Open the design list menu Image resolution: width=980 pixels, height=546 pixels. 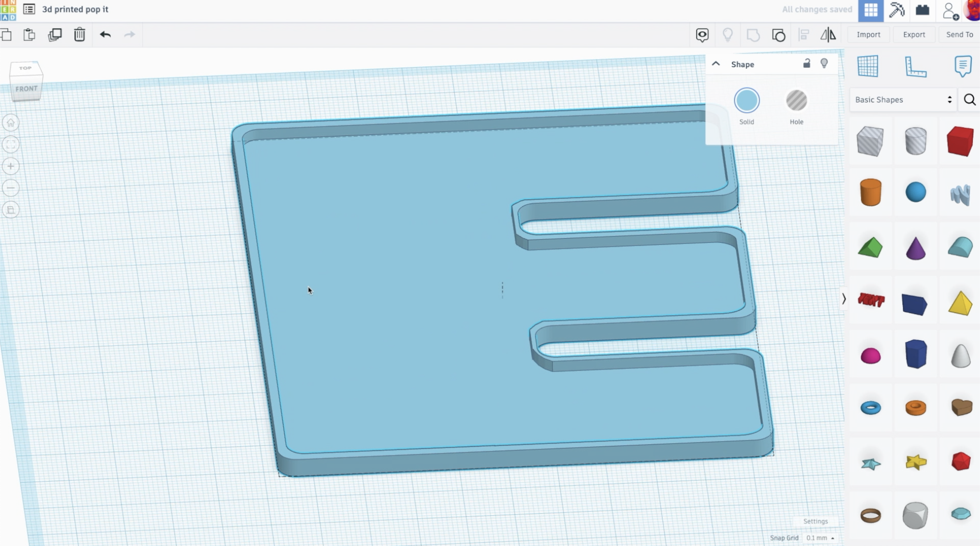(29, 10)
